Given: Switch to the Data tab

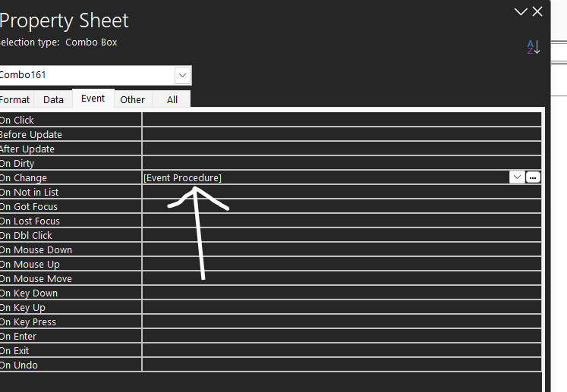Looking at the screenshot, I should click(x=53, y=99).
